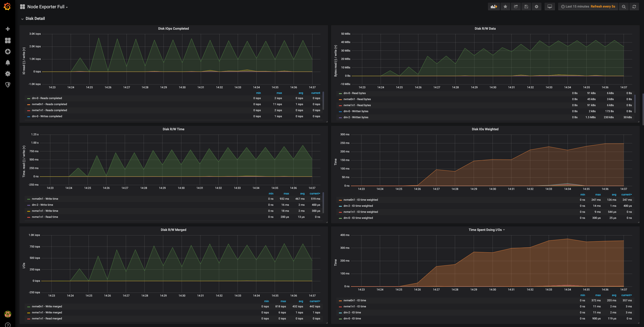Click the Add panel icon

coord(494,7)
